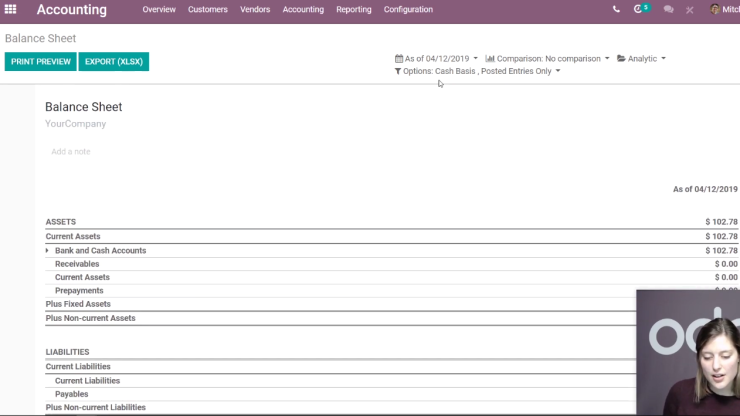
Task: Click the comparison bar chart icon
Action: point(490,59)
